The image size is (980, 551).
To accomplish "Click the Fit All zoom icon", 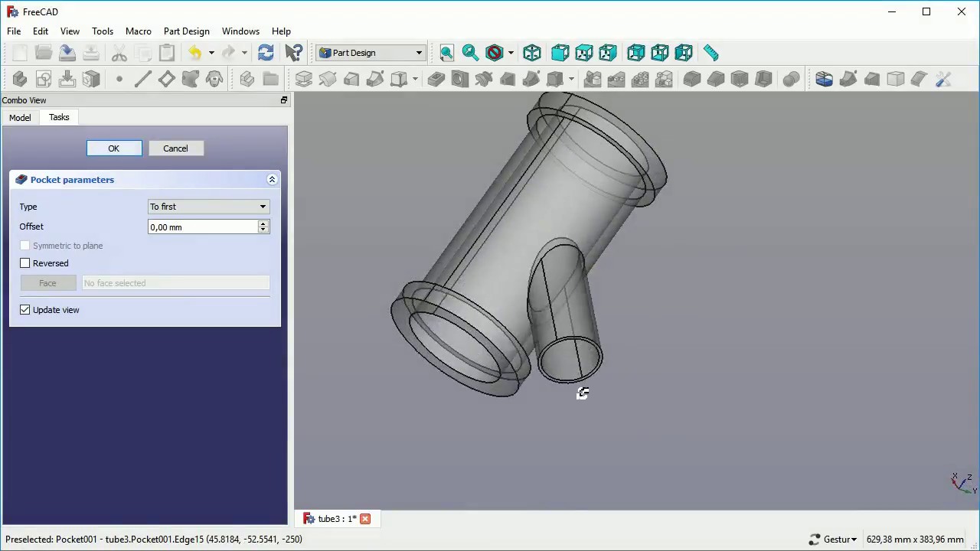I will point(446,53).
